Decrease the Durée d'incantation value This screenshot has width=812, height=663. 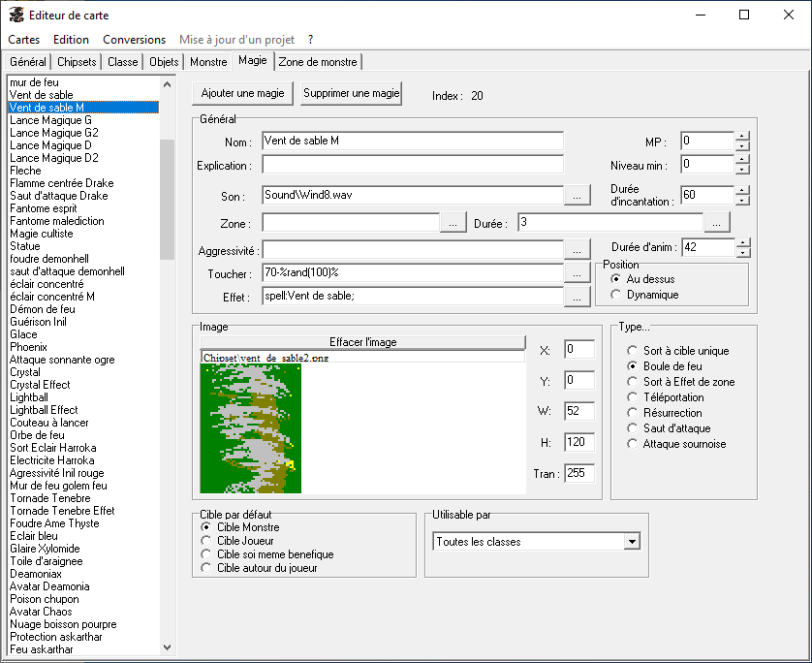[x=742, y=201]
